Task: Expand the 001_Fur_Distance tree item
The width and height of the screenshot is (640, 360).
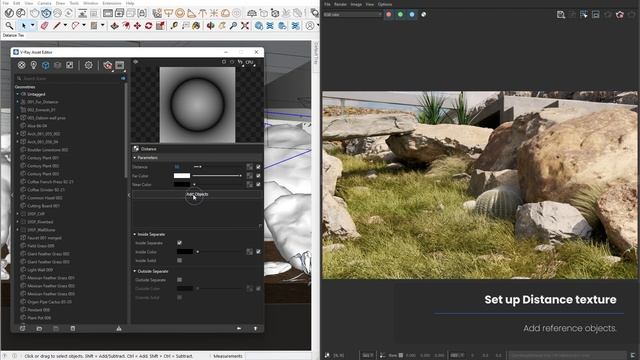Action: coord(18,102)
